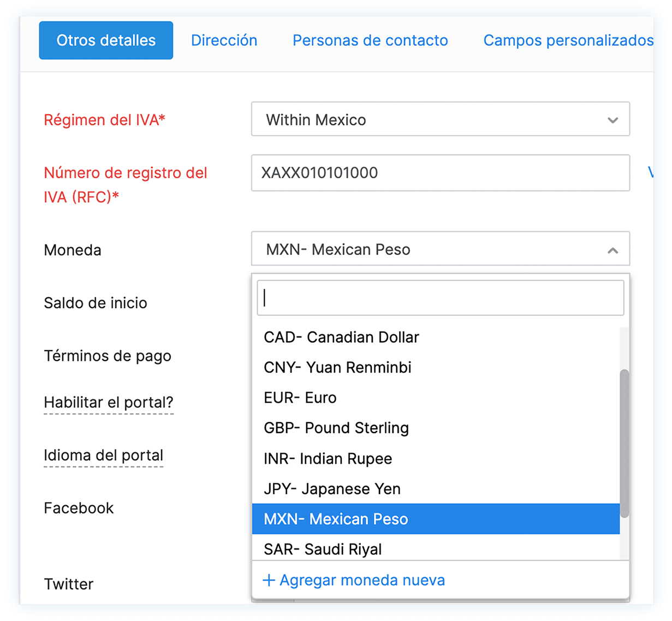Select CAD- Canadian Dollar from the list

coord(341,337)
